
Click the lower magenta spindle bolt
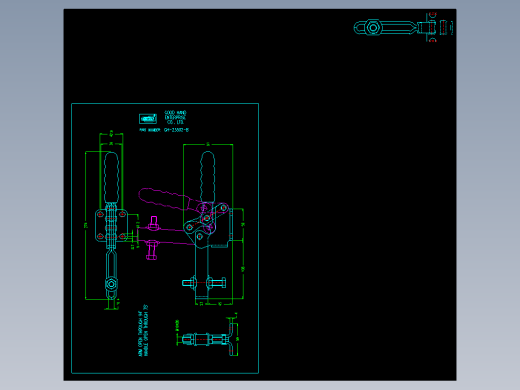pos(152,250)
